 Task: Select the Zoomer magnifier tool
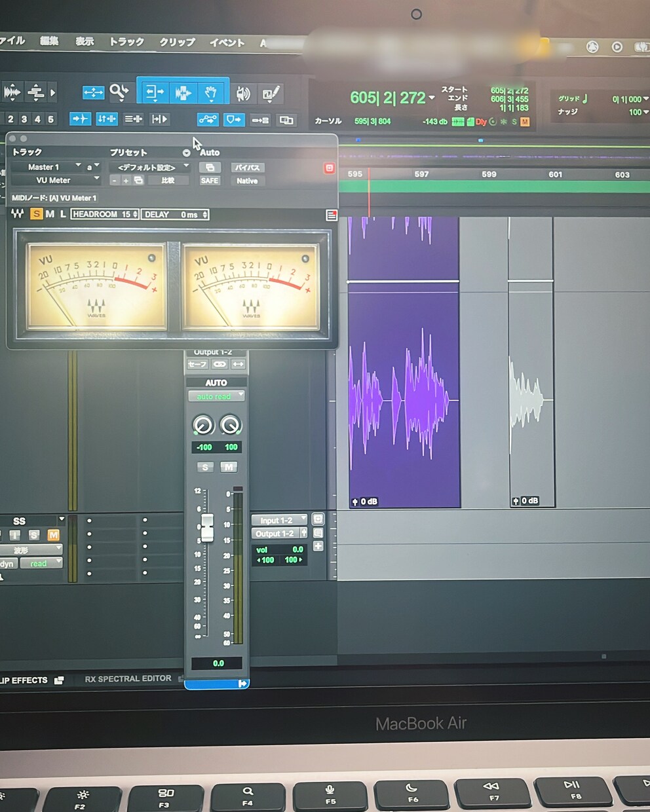click(x=119, y=92)
